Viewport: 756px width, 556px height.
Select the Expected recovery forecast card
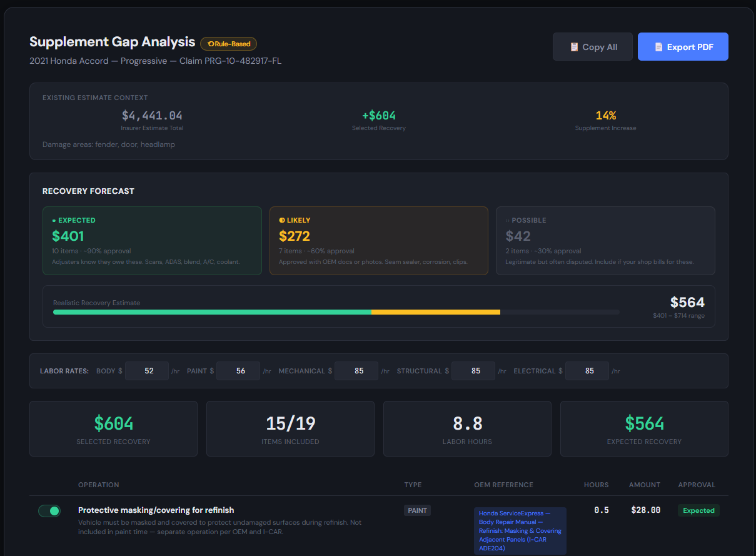152,241
